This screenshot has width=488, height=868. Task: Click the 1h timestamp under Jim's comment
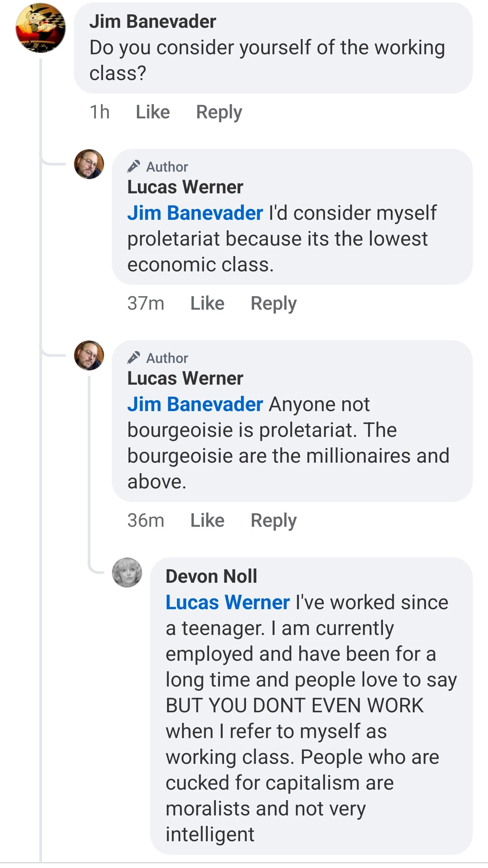coord(99,112)
